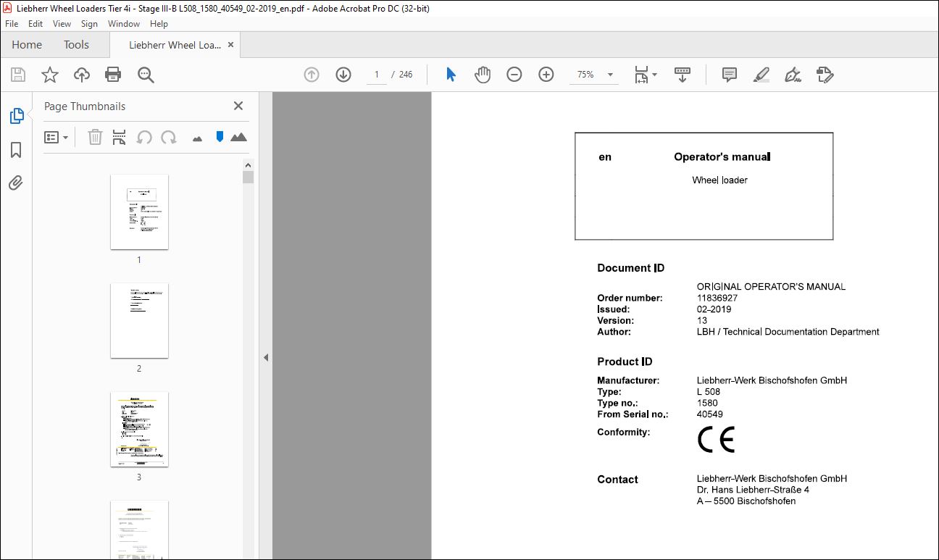Open the Sign menu
Screen dimensions: 939x560
tap(89, 24)
